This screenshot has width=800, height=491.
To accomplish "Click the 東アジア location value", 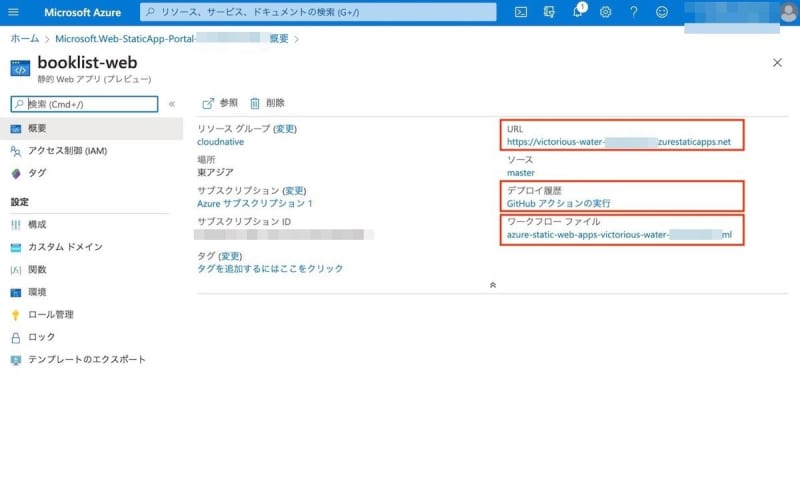I will point(215,173).
